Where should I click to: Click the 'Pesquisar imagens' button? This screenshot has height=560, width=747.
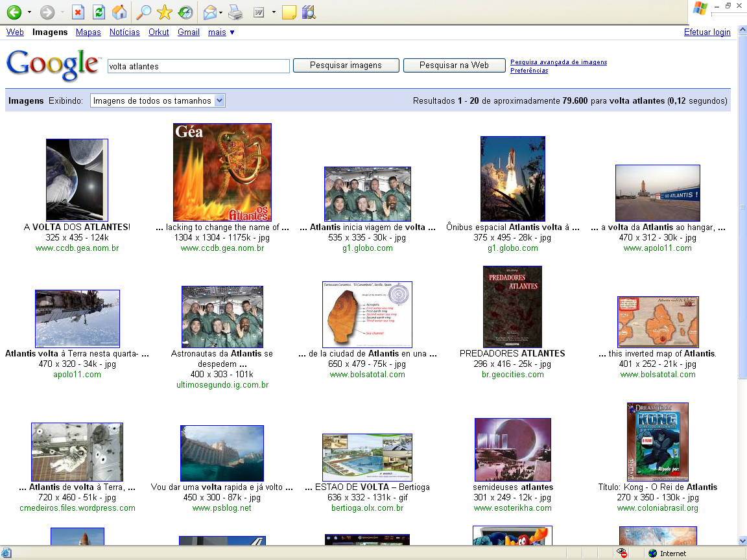tap(346, 65)
